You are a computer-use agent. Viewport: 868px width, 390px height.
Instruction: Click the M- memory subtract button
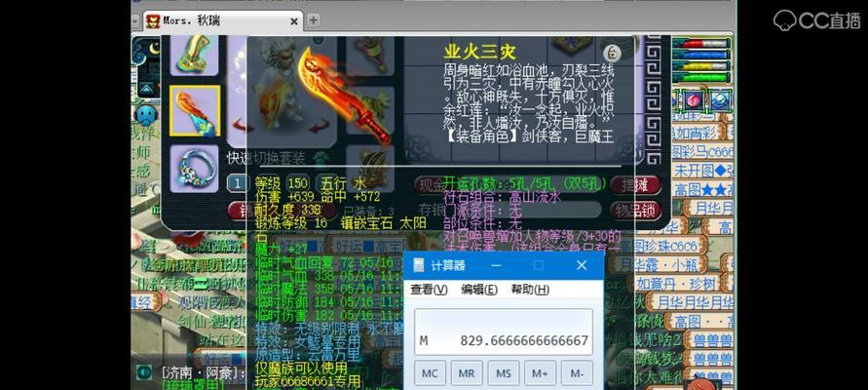577,373
